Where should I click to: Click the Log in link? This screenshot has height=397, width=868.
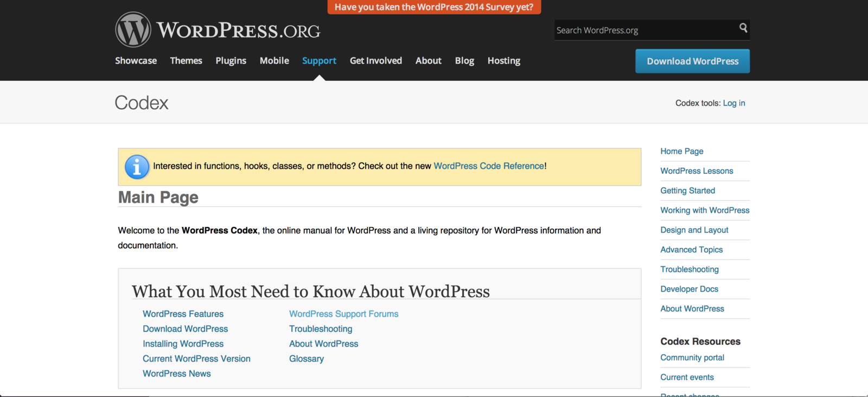tap(733, 103)
